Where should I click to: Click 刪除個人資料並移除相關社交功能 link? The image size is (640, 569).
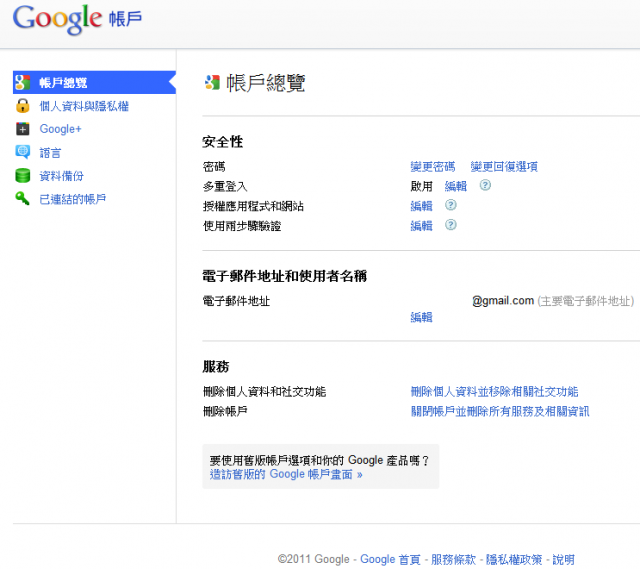[x=494, y=391]
